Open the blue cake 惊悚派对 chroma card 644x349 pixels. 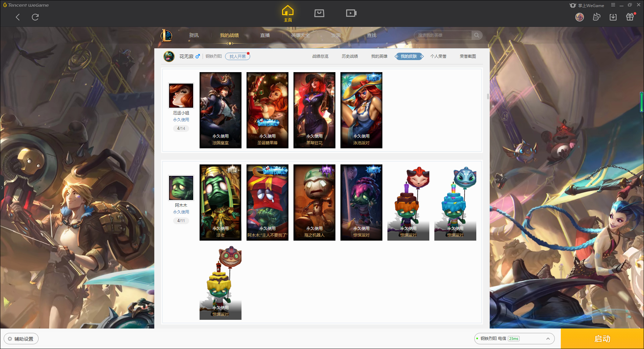455,202
